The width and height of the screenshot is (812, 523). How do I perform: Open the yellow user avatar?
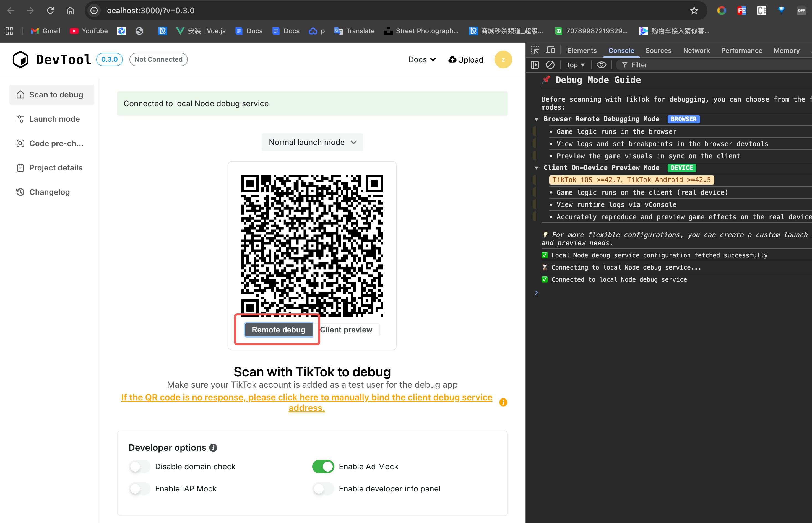(503, 59)
